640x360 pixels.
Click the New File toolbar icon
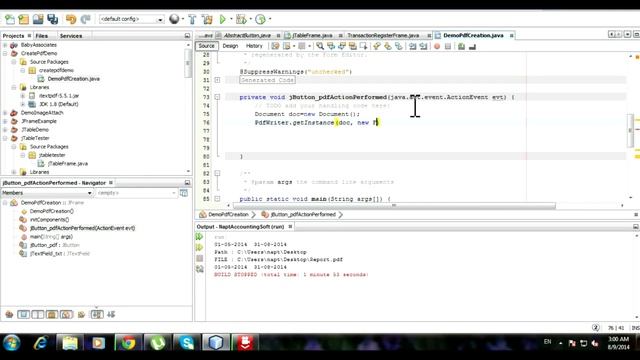(10, 19)
